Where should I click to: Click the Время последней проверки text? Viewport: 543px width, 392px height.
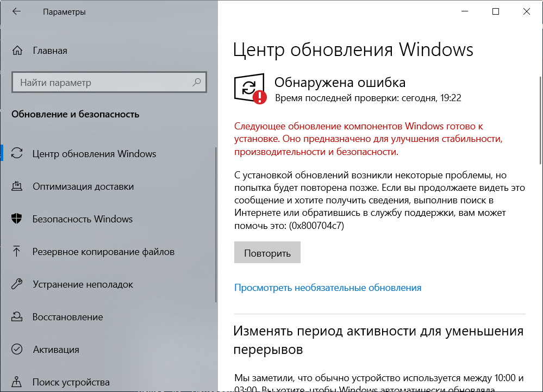(368, 98)
